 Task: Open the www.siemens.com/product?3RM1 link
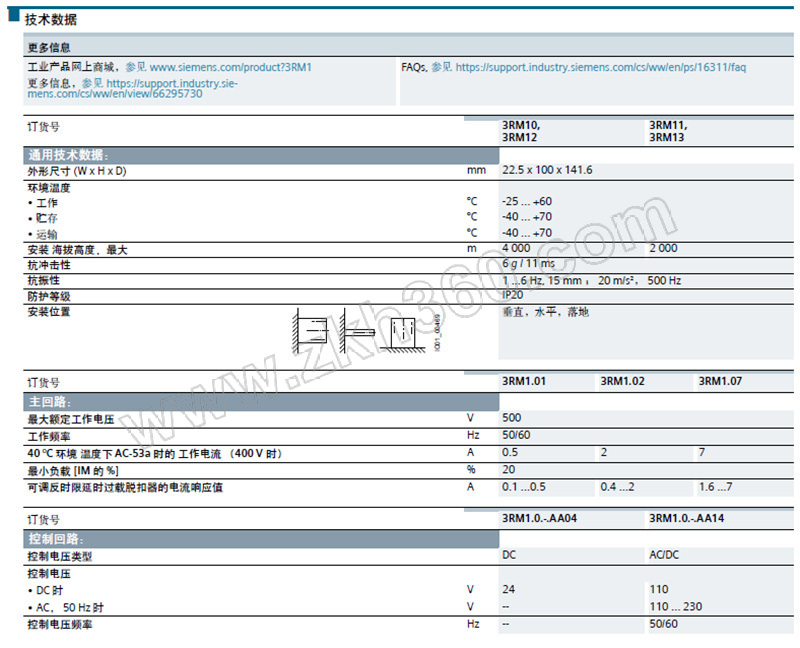231,67
